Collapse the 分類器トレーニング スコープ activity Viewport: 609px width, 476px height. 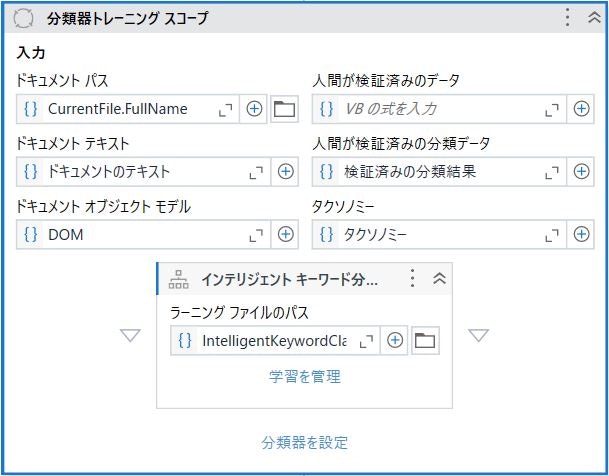click(x=594, y=17)
